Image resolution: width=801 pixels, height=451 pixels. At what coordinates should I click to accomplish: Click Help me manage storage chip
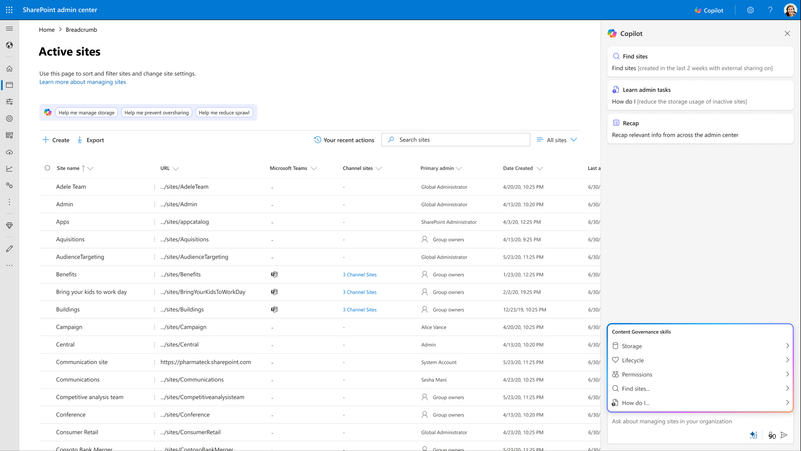tap(86, 112)
